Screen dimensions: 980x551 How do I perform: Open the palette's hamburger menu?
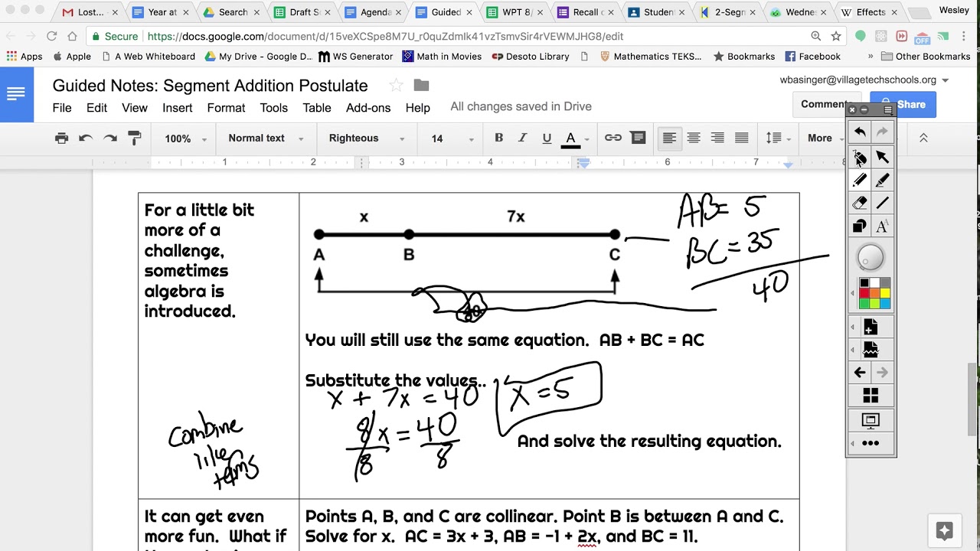click(x=888, y=109)
